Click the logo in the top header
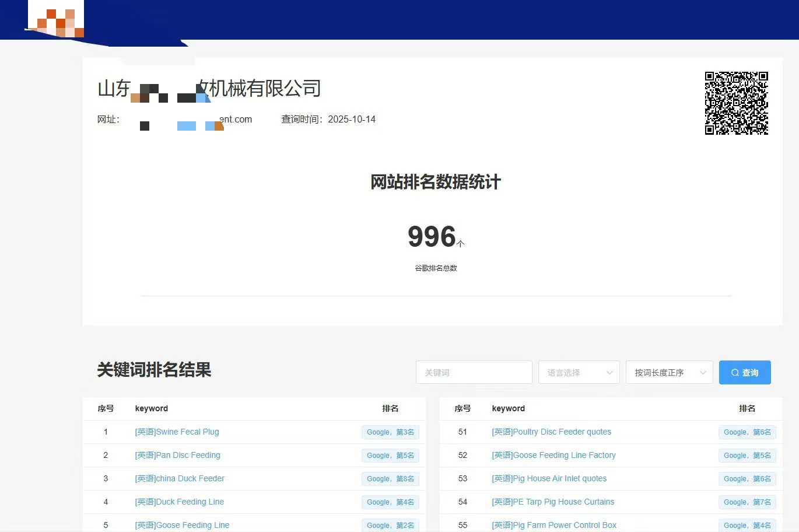This screenshot has height=532, width=799. (56, 22)
